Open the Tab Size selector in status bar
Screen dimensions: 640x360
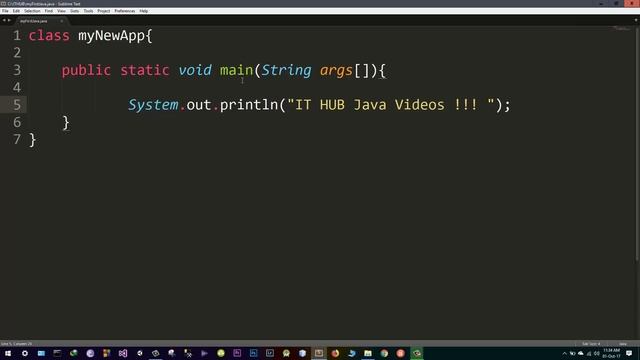coord(591,344)
